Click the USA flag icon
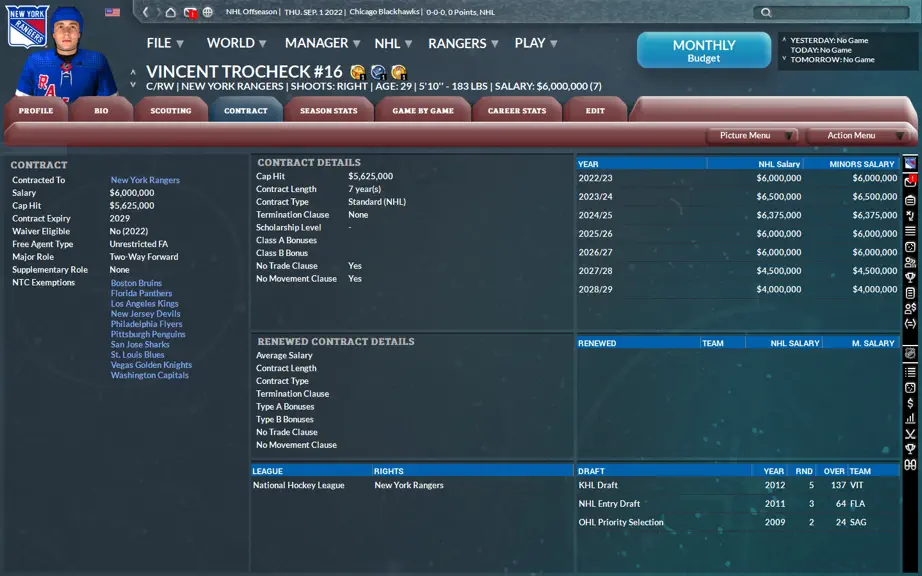922x576 pixels. 112,12
